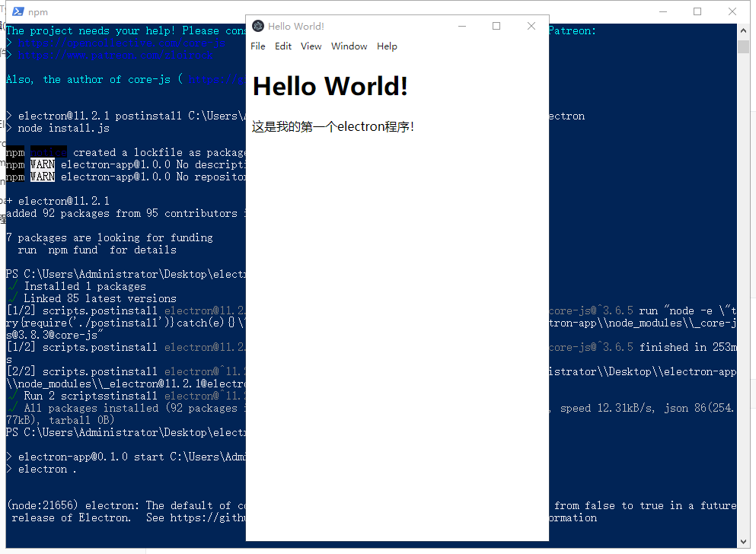Click the npm notice badge in terminal
This screenshot has width=756, height=554.
[x=48, y=152]
